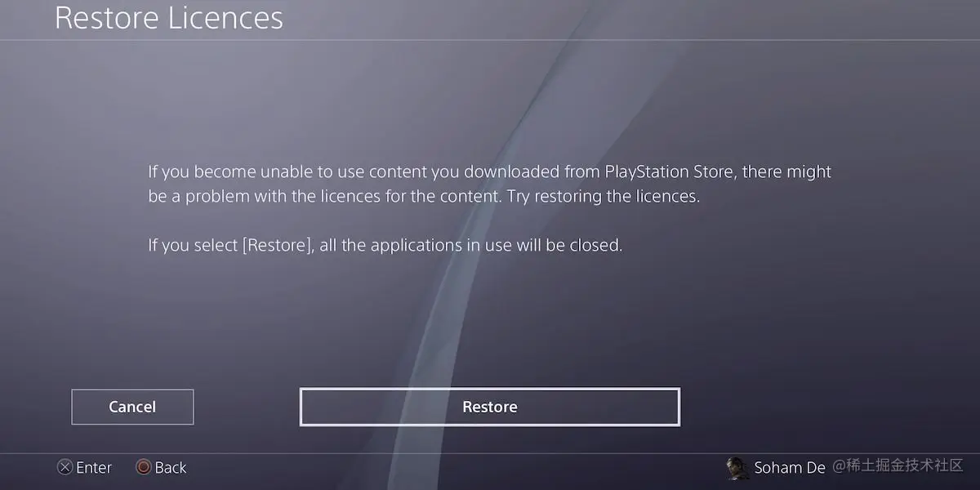Viewport: 980px width, 490px height.
Task: Click the sentence 'Try restoring the licences.'
Action: point(604,197)
